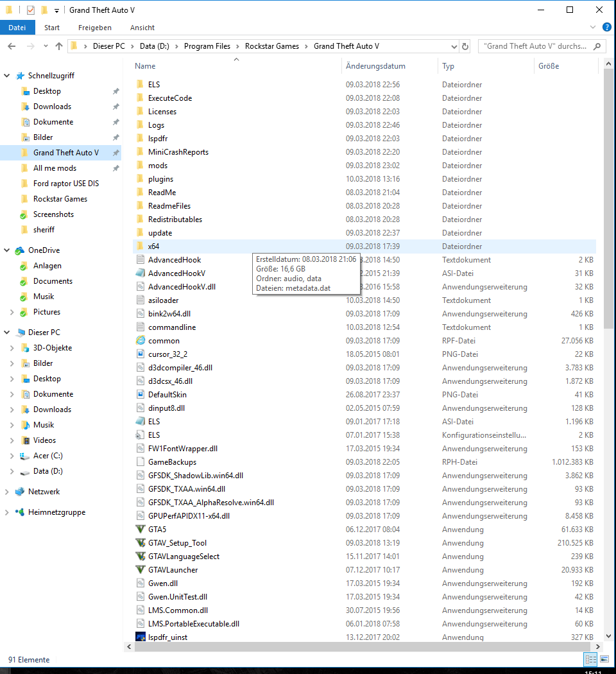
Task: Open recent locations dropdown arrow
Action: click(46, 46)
